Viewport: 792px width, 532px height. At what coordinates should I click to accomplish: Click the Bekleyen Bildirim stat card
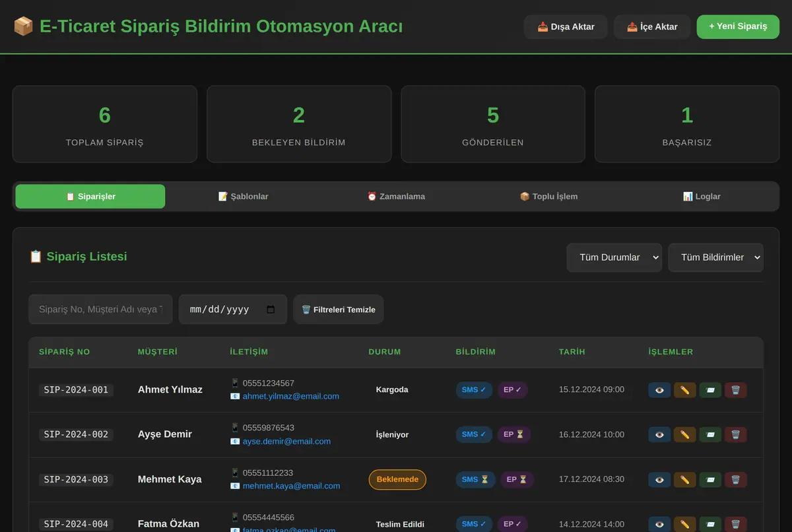(299, 124)
